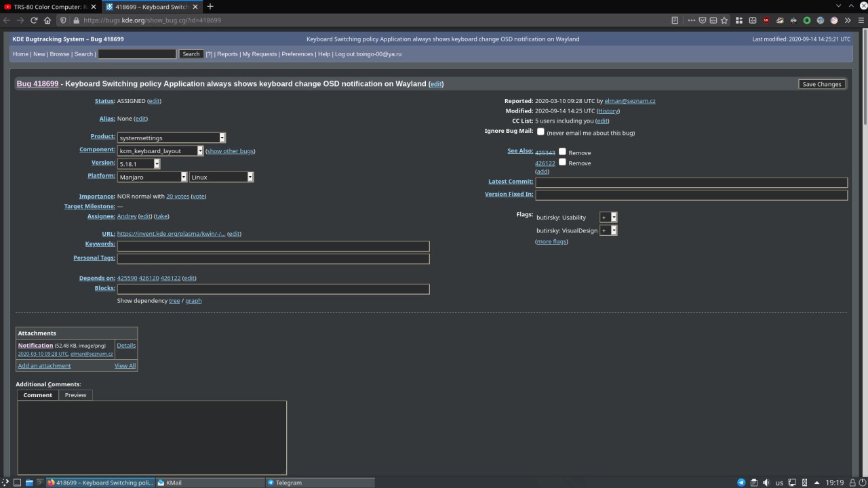
Task: Switch to the Preview tab of the comment box
Action: 75,395
